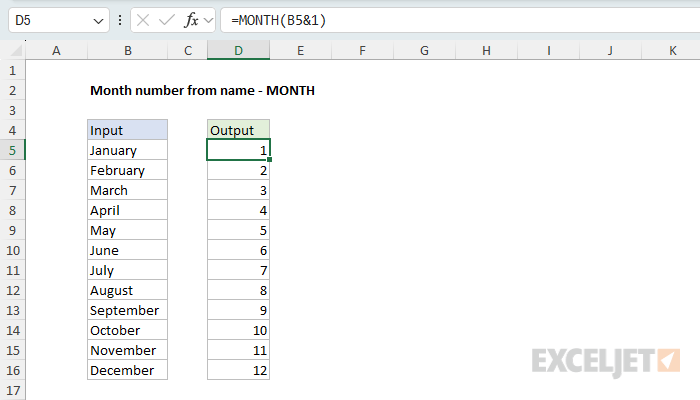Select column E header
This screenshot has height=400, width=700.
click(x=300, y=50)
